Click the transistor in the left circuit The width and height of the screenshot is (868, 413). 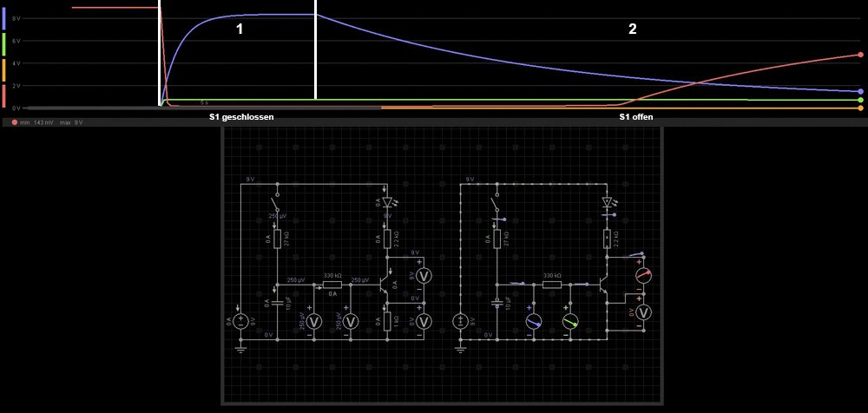click(x=384, y=283)
